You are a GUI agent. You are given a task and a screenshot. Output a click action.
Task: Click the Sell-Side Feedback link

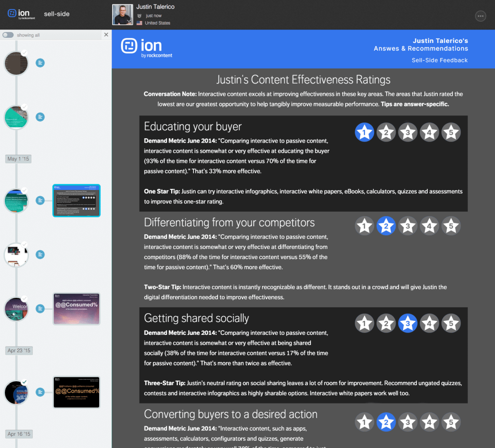439,60
